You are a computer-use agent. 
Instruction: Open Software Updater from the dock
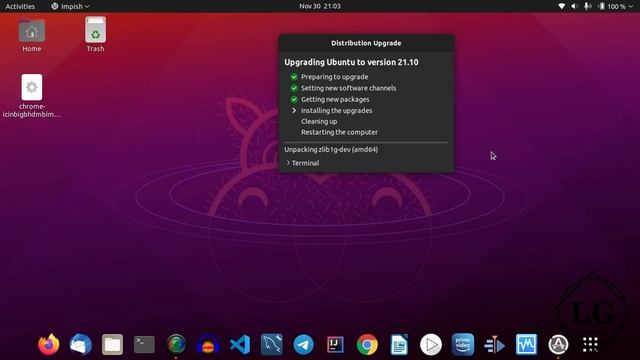pos(558,344)
